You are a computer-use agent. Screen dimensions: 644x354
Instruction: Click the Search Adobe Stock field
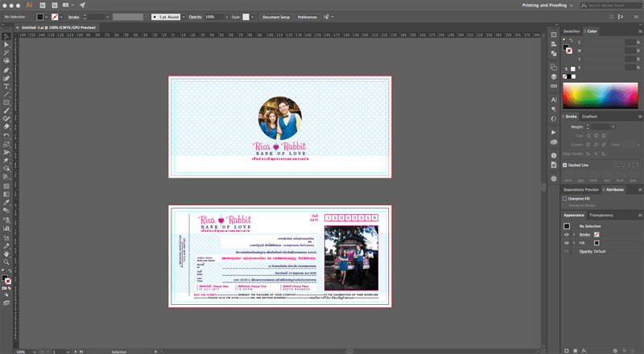(611, 6)
